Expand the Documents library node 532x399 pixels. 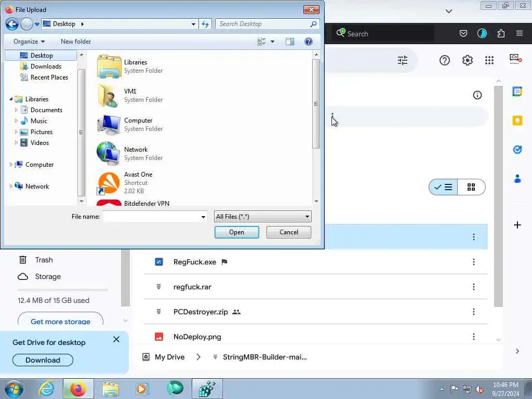(16, 110)
